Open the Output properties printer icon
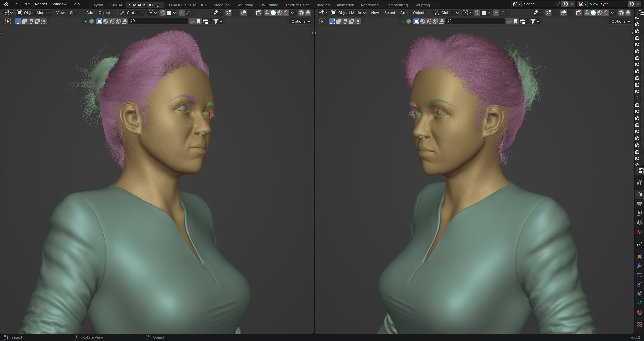644x341 pixels. point(639,204)
